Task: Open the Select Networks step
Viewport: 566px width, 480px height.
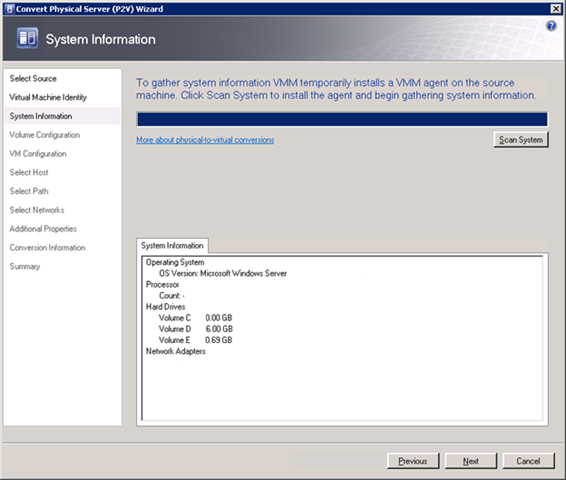Action: pos(37,210)
